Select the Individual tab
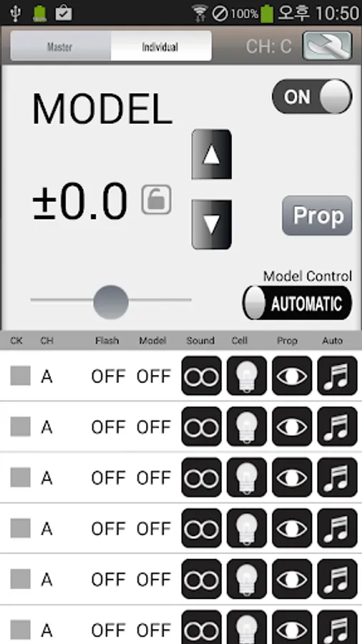Image resolution: width=362 pixels, height=644 pixels. click(161, 46)
